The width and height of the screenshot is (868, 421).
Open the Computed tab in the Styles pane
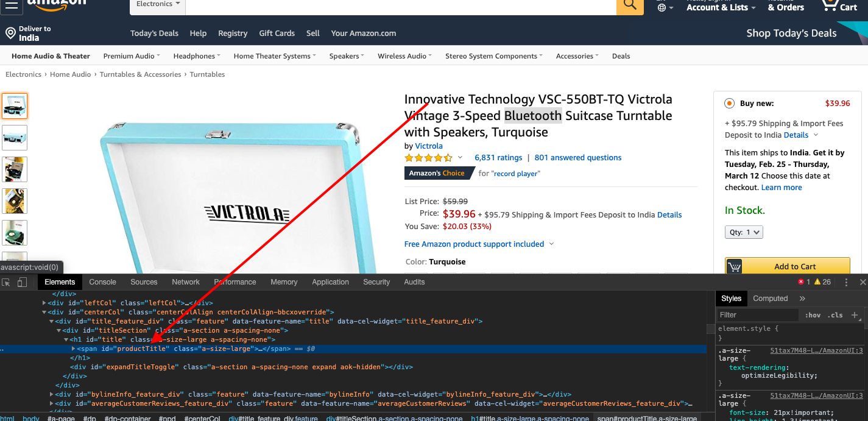[x=770, y=298]
